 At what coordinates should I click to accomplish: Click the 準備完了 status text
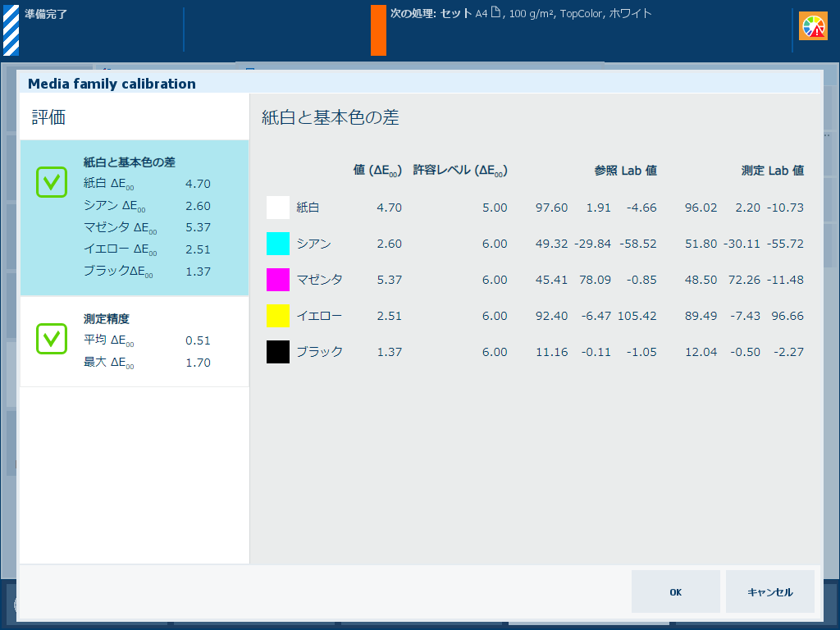pos(46,15)
